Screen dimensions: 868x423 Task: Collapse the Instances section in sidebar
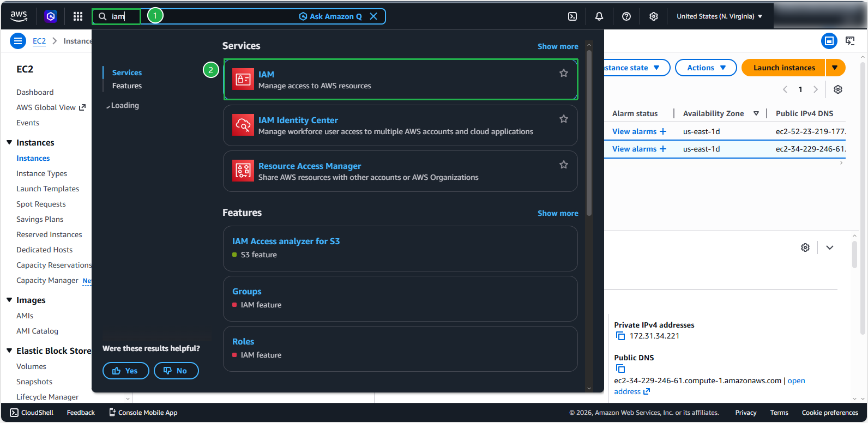[x=9, y=142]
